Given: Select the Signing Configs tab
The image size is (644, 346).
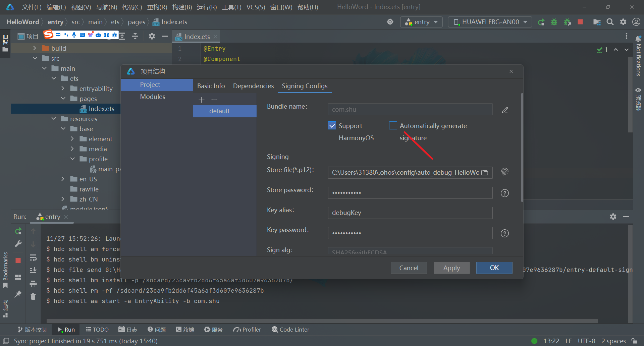Looking at the screenshot, I should point(305,86).
